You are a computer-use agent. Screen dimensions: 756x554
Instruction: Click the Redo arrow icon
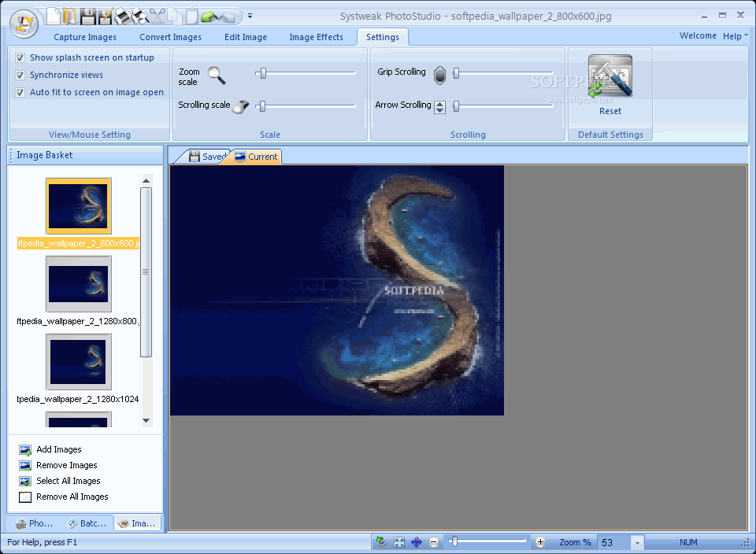227,17
